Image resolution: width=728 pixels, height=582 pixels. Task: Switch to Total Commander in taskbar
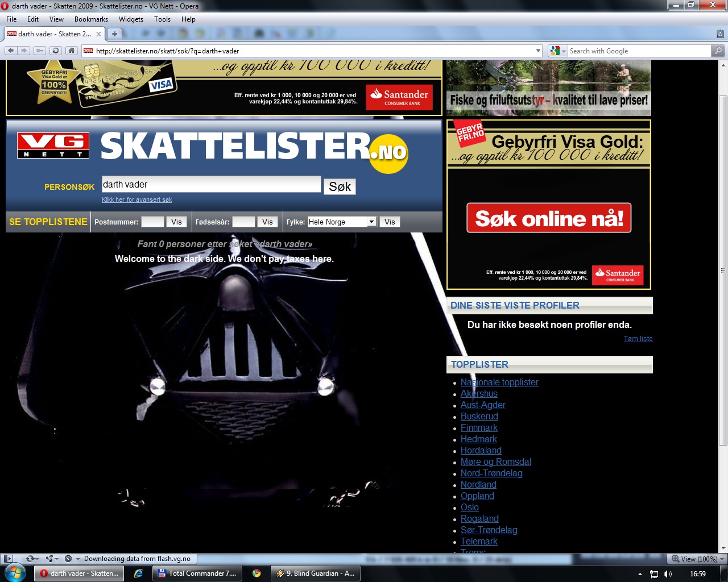coord(197,573)
